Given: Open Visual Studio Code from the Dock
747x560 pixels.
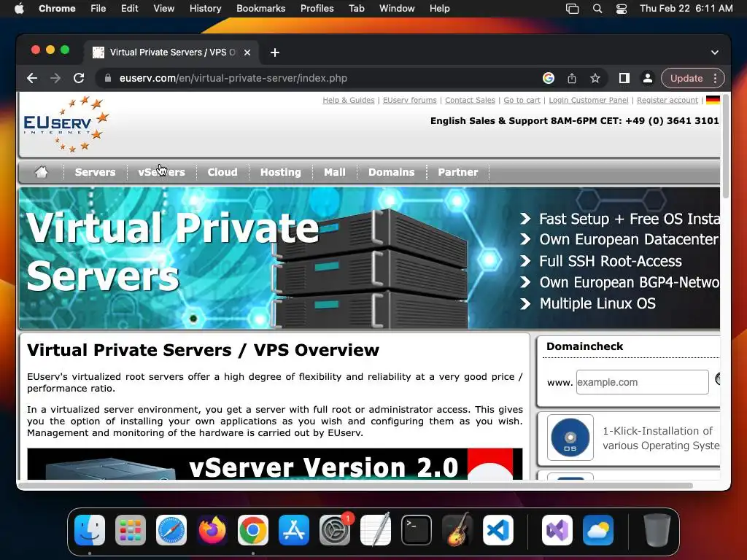Looking at the screenshot, I should pos(498,530).
